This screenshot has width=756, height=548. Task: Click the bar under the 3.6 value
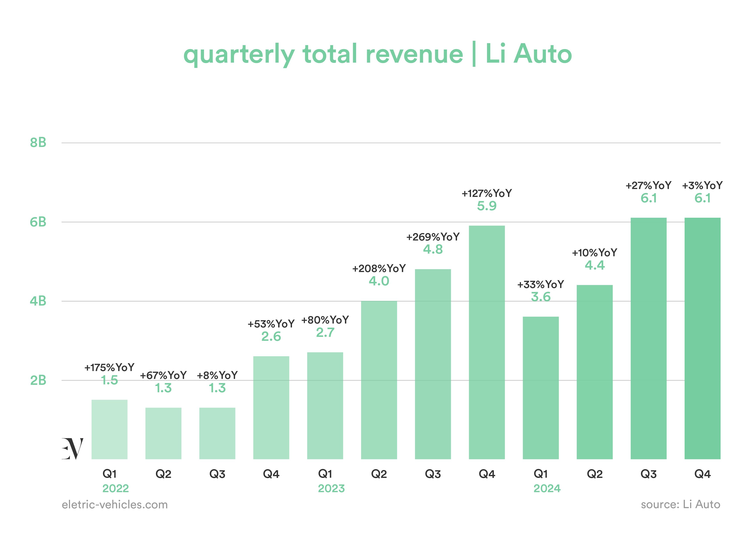coord(541,388)
